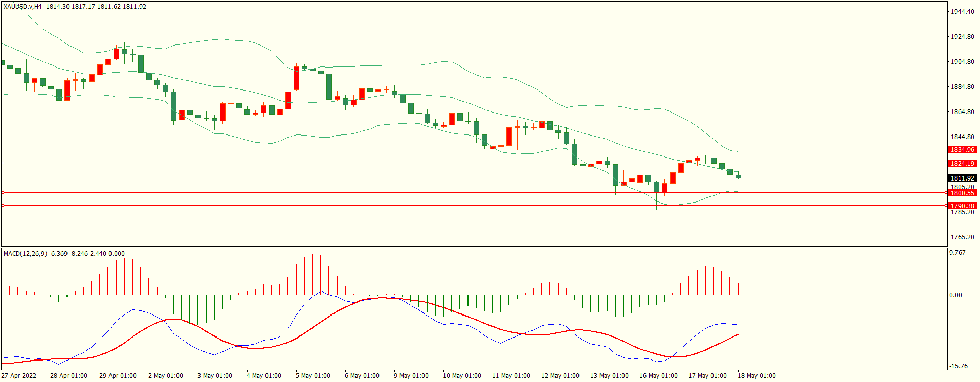Click the 1884.80 price axis label

[x=962, y=87]
